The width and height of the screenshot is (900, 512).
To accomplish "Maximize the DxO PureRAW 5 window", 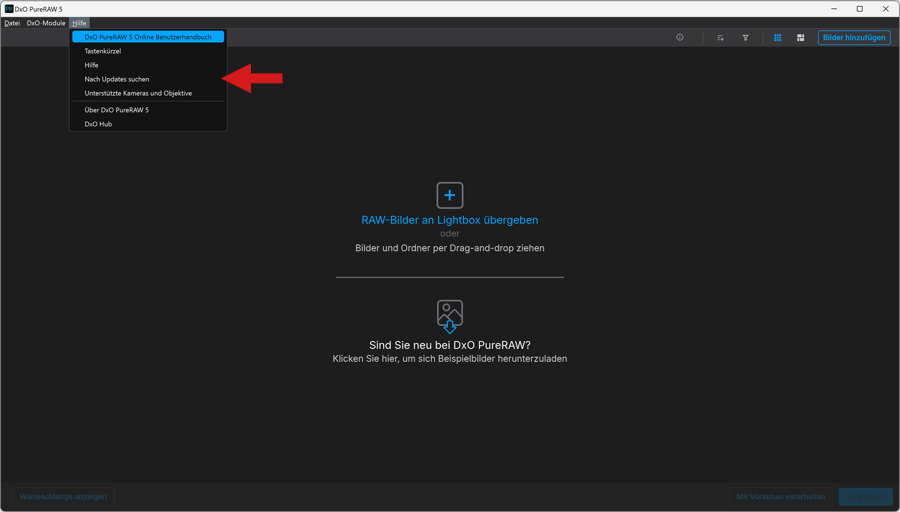I will tap(859, 9).
